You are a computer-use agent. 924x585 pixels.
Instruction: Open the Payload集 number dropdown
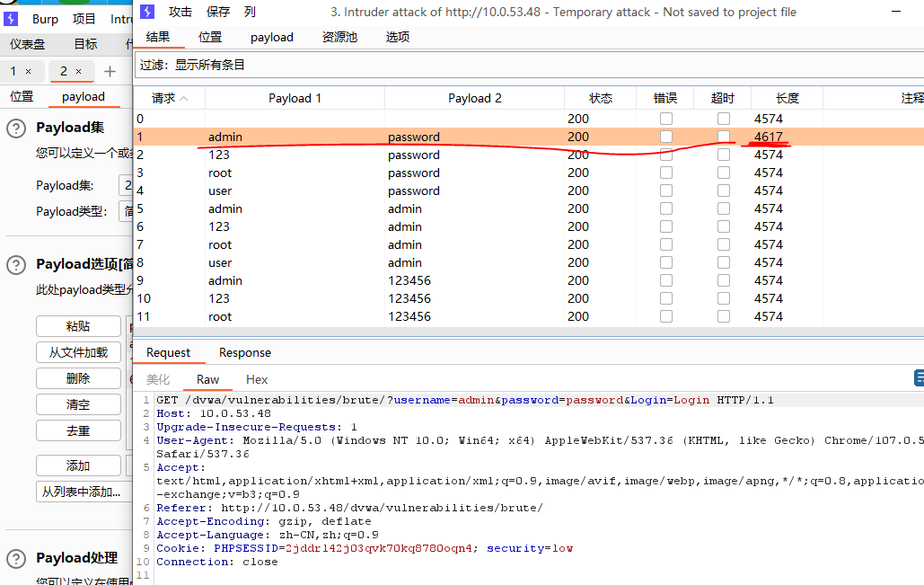126,185
